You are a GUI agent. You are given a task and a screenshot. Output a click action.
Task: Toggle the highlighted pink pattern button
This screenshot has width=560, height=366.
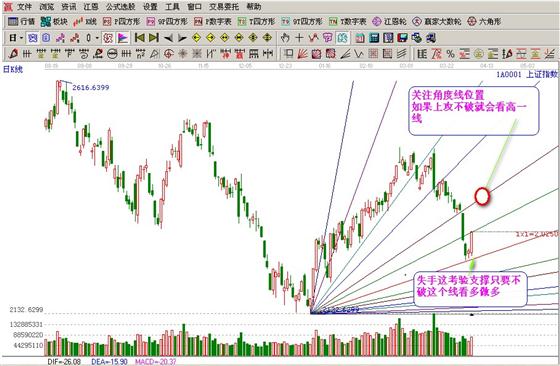pyautogui.click(x=108, y=37)
